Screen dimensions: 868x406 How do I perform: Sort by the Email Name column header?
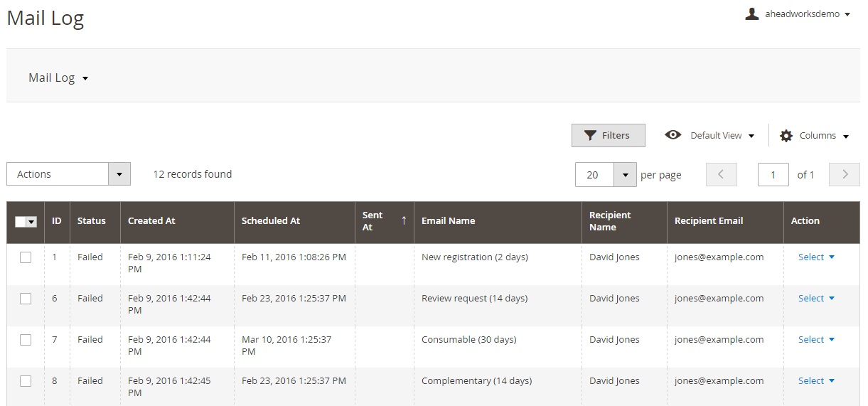click(448, 221)
